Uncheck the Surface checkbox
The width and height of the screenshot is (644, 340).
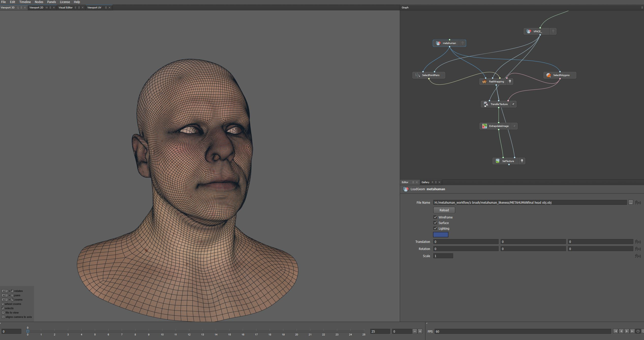[435, 223]
